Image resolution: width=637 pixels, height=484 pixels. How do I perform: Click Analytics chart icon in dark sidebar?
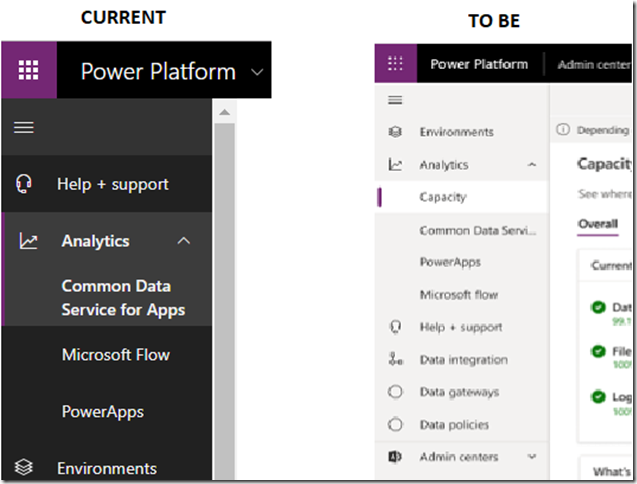(28, 241)
